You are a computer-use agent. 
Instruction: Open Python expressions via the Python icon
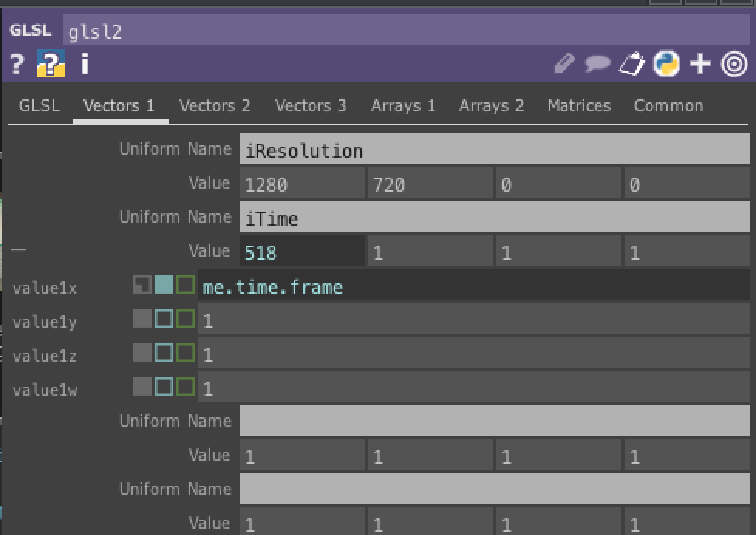[667, 64]
